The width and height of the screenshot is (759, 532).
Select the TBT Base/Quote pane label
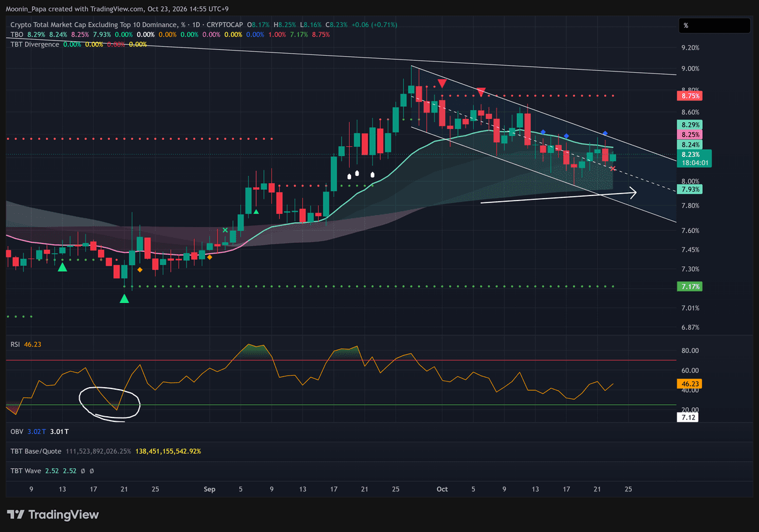(x=35, y=451)
